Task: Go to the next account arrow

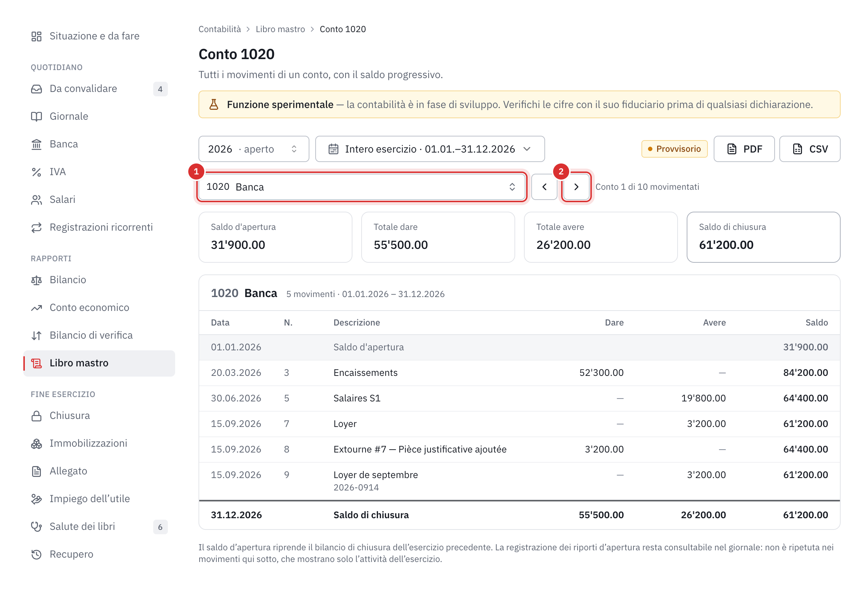Action: (576, 187)
